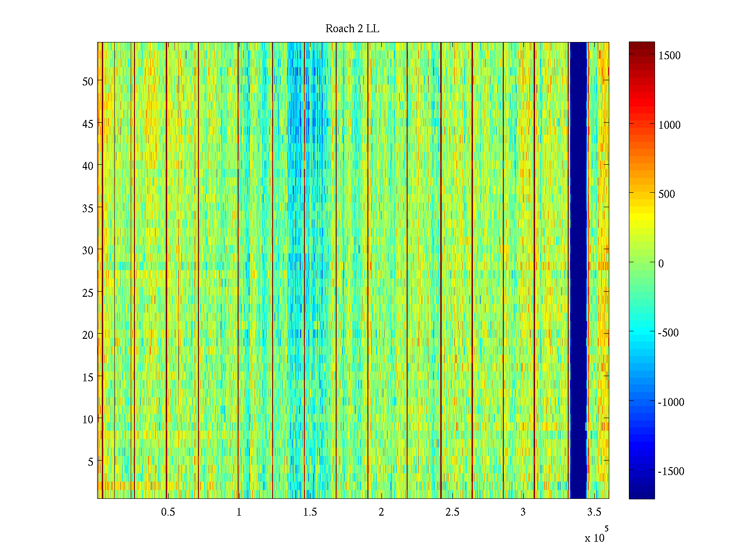Click the y-axis tick label 50
Image resolution: width=747 pixels, height=560 pixels.
[x=88, y=81]
